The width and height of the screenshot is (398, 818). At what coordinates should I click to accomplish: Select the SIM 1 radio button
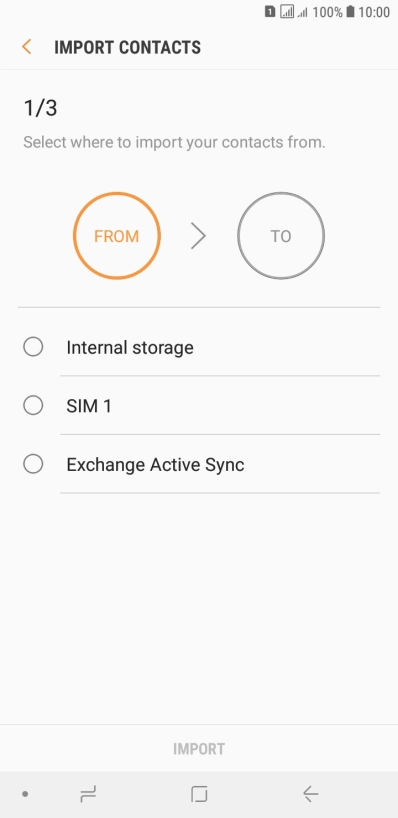pyautogui.click(x=33, y=405)
